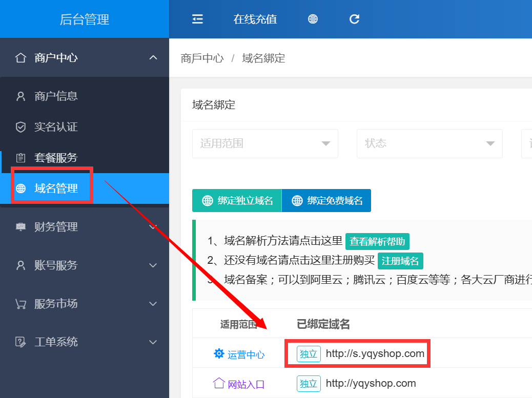The image size is (532, 398).
Task: Expand the 财务管理 menu section
Action: point(153,226)
